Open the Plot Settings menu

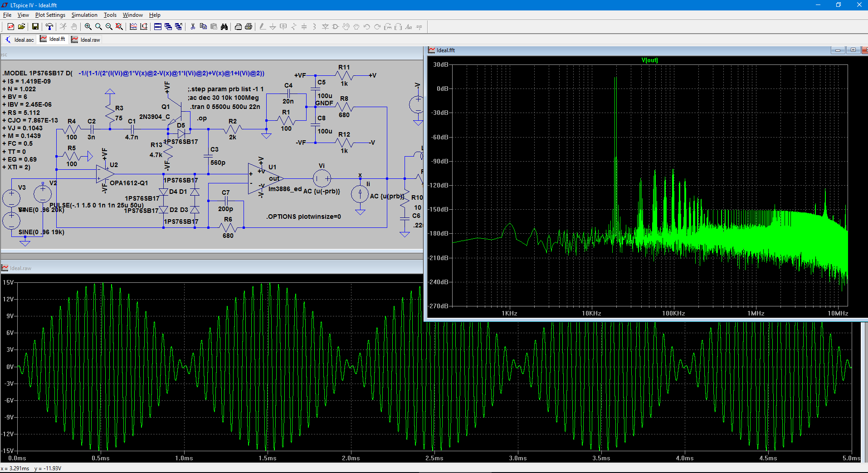(50, 15)
